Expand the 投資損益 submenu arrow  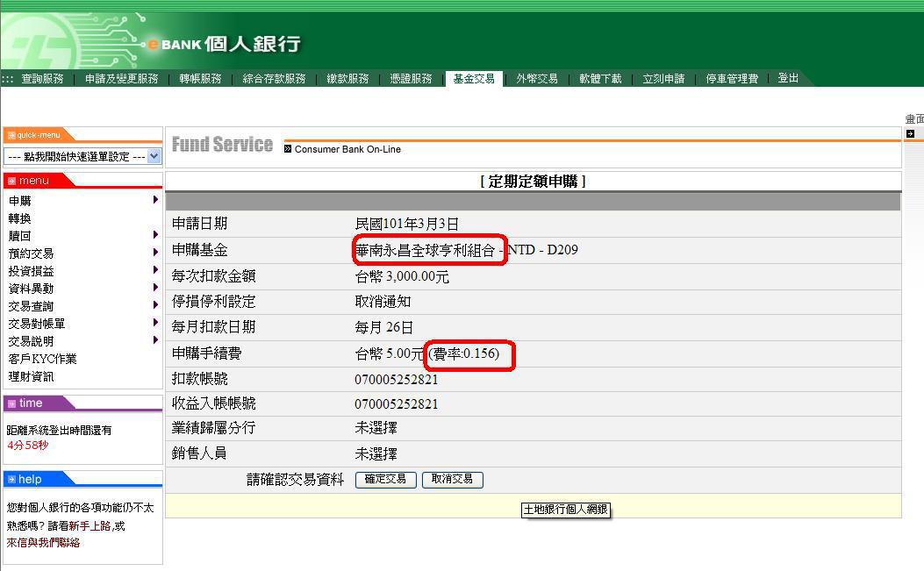tap(155, 270)
